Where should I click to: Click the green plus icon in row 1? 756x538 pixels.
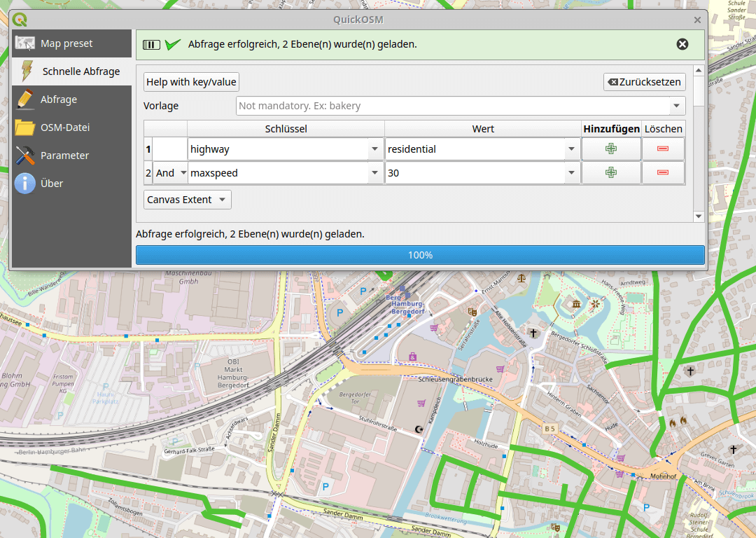(x=611, y=149)
